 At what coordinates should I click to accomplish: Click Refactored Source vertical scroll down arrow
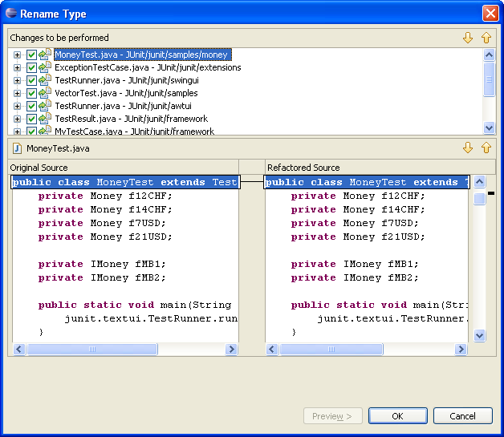coord(479,335)
